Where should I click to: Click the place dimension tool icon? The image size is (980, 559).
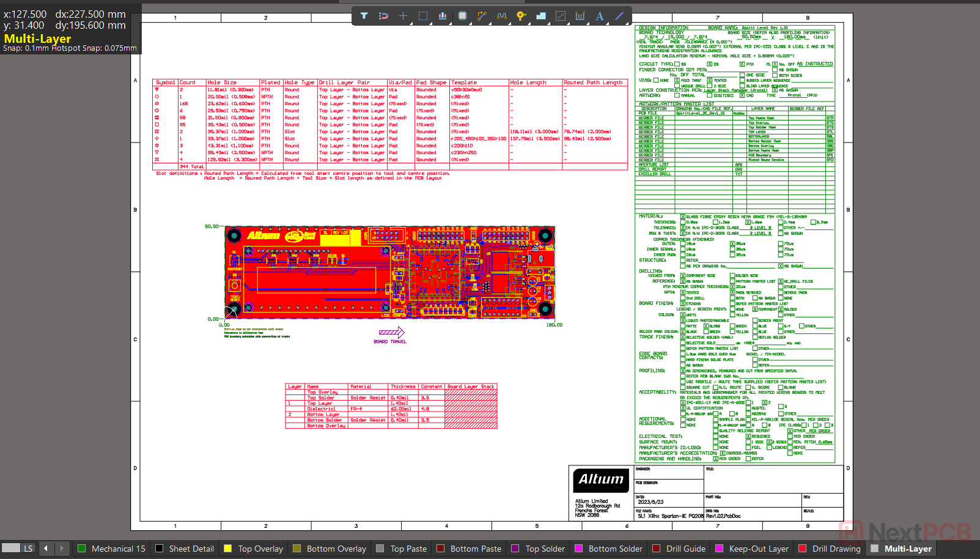coord(580,16)
